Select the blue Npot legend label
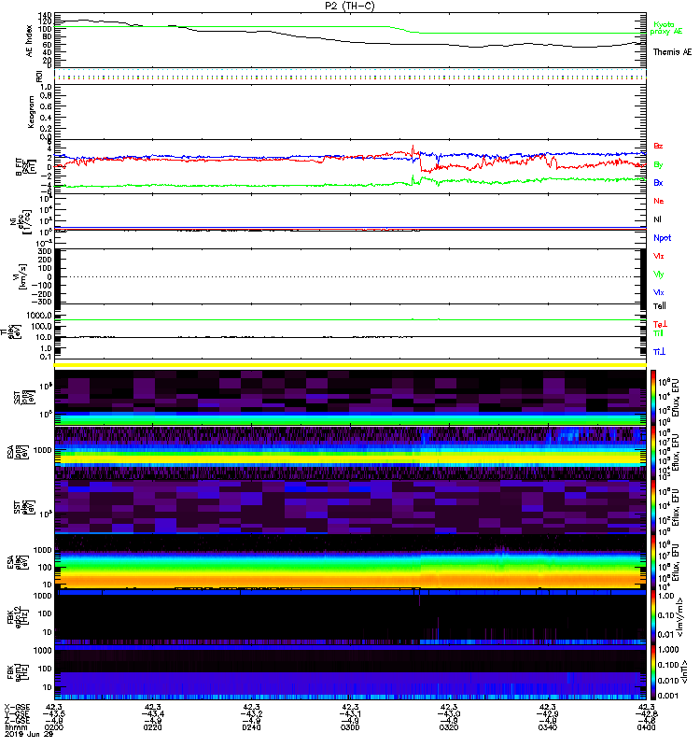The width and height of the screenshot is (700, 747). 662,238
